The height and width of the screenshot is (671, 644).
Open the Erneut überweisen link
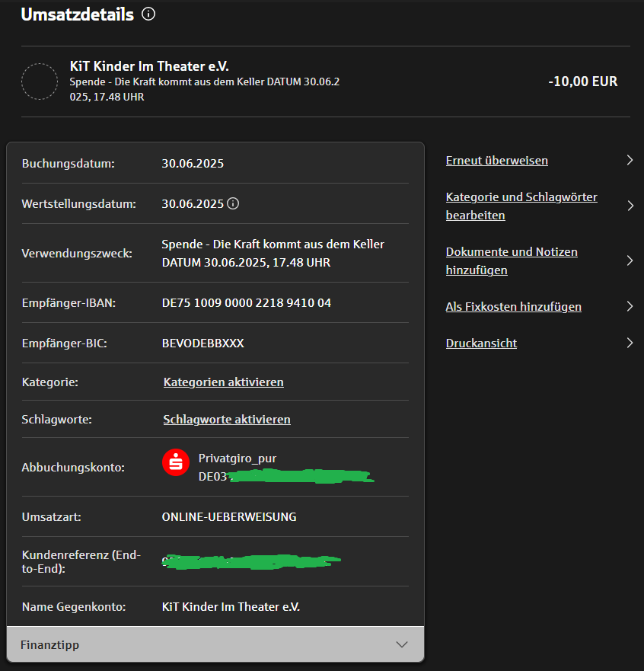pyautogui.click(x=496, y=161)
